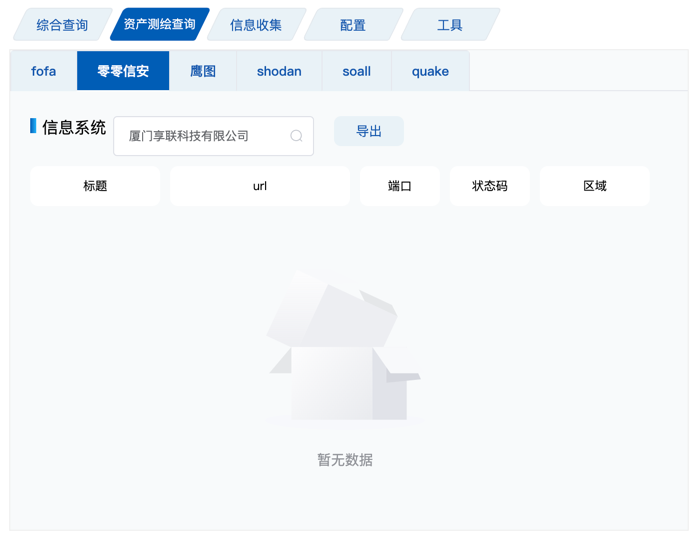This screenshot has height=537, width=698.
Task: Switch to the 鹰图 sub-tab
Action: point(203,71)
